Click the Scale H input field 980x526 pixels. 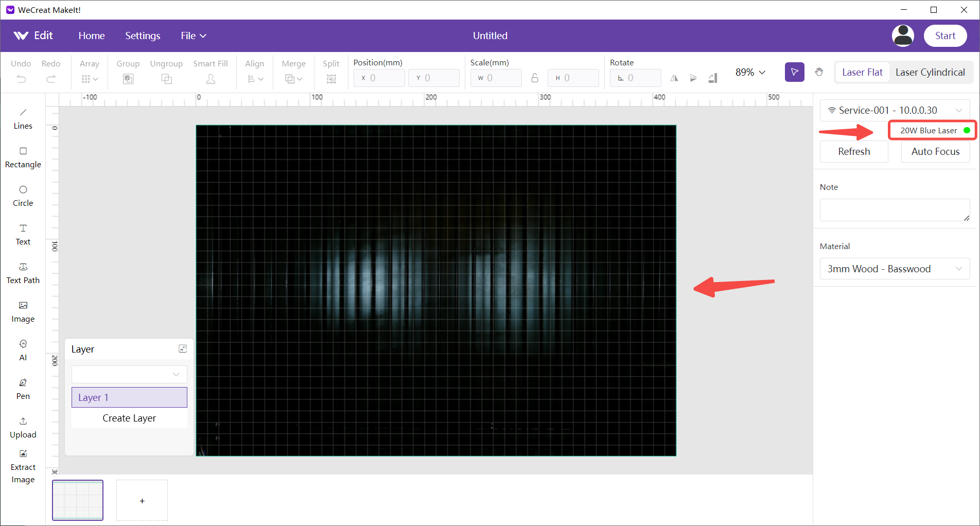(x=573, y=78)
